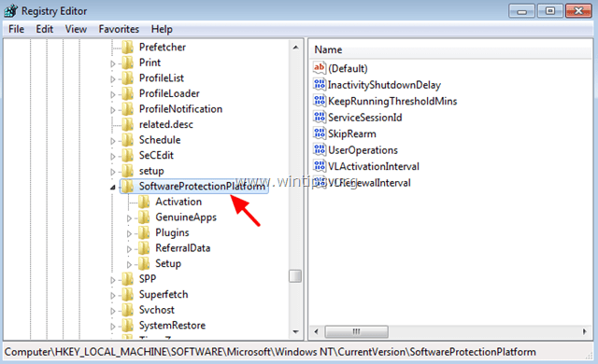Expand the SystemRestore key
This screenshot has width=598, height=364.
click(x=113, y=327)
